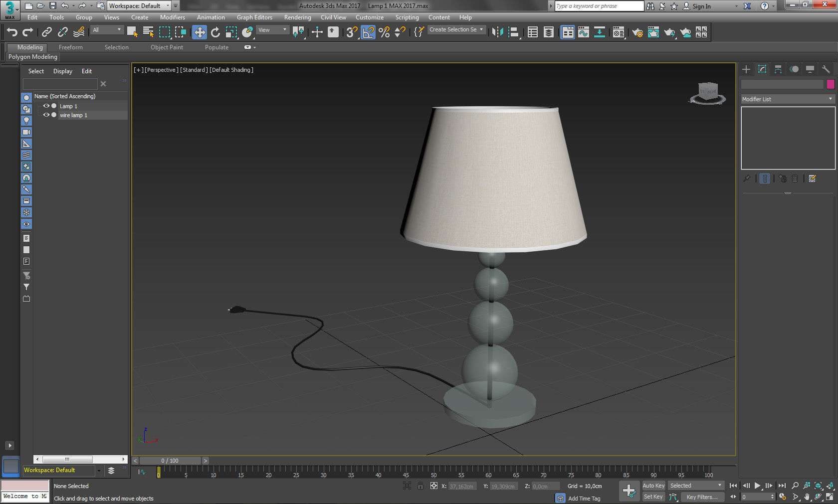Expand the ribbon minimize options arrow
Image resolution: width=838 pixels, height=504 pixels.
pos(255,47)
